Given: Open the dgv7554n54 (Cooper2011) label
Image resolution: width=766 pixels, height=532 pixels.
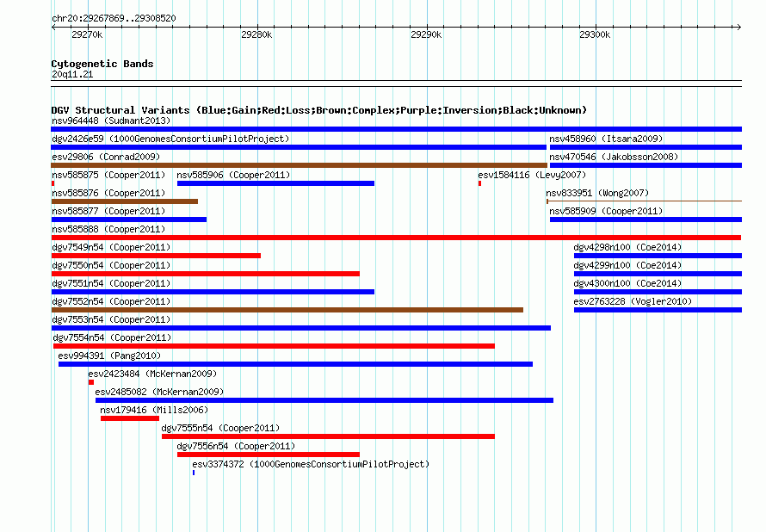Looking at the screenshot, I should click(112, 337).
